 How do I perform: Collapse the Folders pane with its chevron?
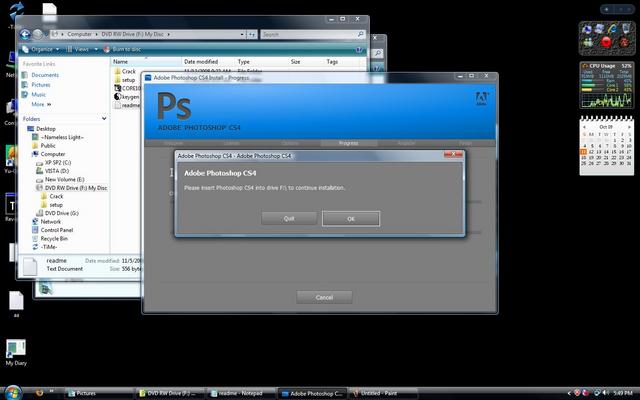[x=104, y=119]
